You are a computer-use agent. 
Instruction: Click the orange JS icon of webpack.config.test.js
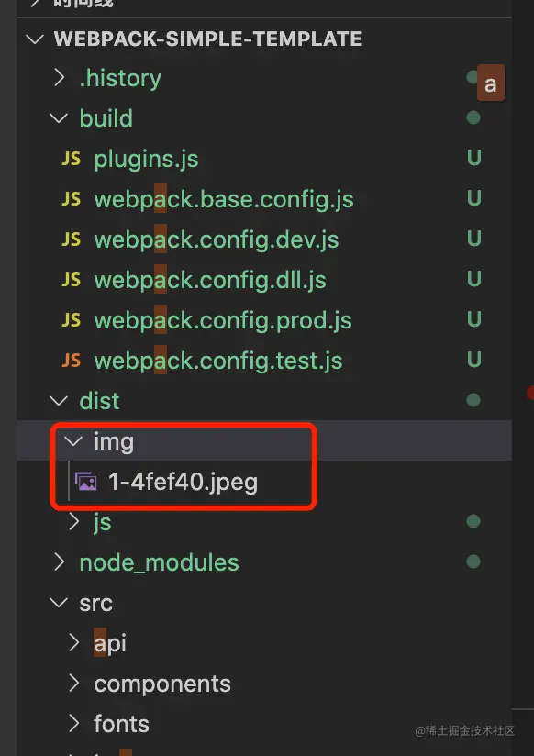[x=72, y=361]
